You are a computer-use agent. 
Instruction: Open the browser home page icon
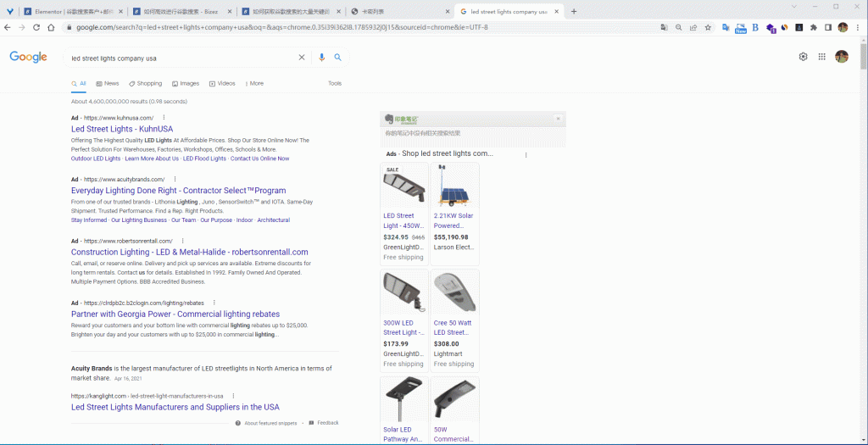(x=51, y=27)
